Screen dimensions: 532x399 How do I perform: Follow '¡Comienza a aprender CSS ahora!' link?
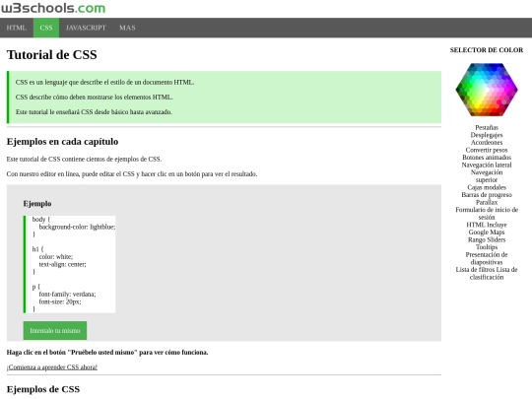tap(52, 367)
